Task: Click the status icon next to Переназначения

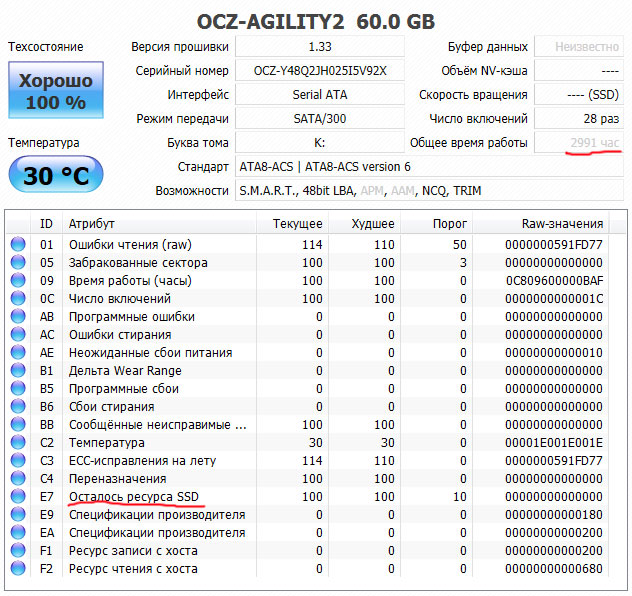Action: tap(18, 478)
